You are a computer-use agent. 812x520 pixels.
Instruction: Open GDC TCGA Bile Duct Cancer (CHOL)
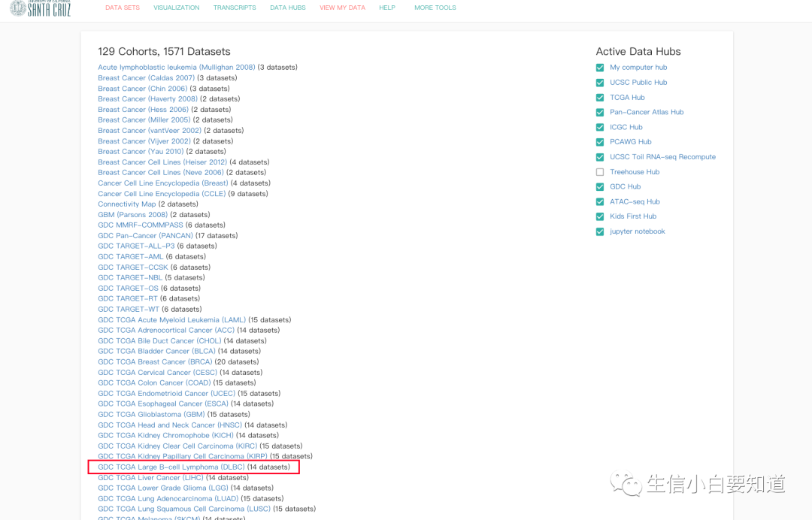tap(159, 341)
